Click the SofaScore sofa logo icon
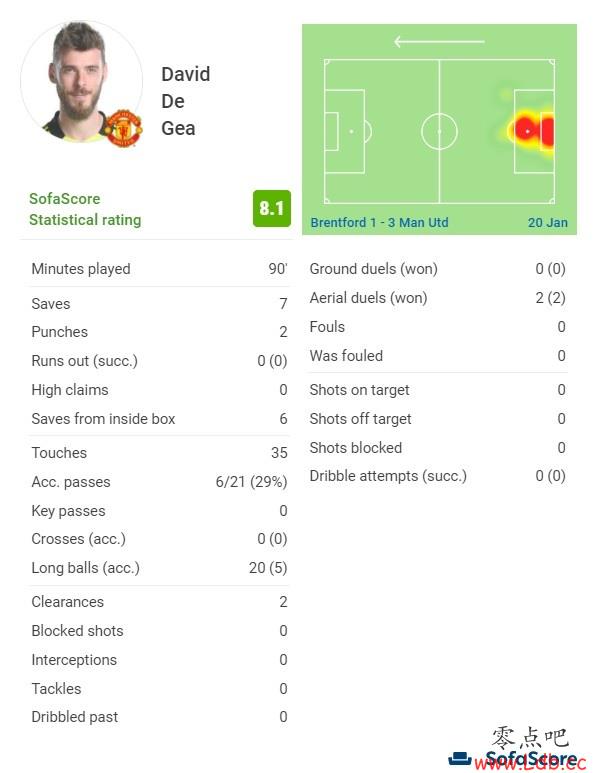 pos(460,758)
